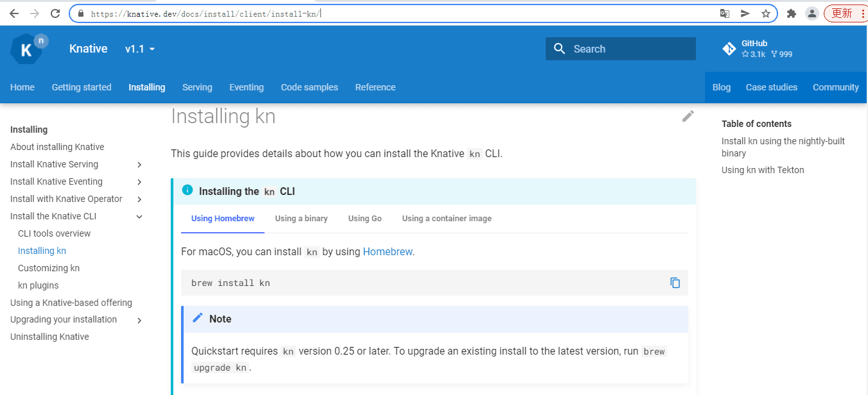Open the Getting started tab
The image size is (868, 395).
pyautogui.click(x=82, y=87)
